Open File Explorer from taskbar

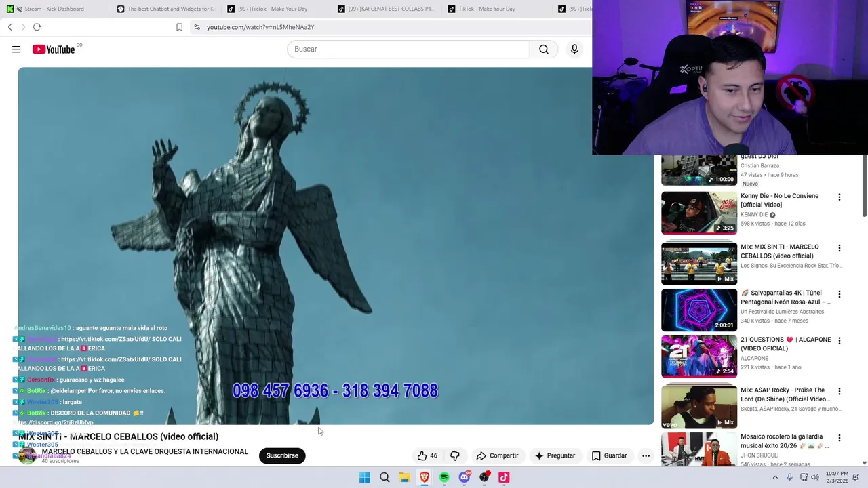[404, 477]
